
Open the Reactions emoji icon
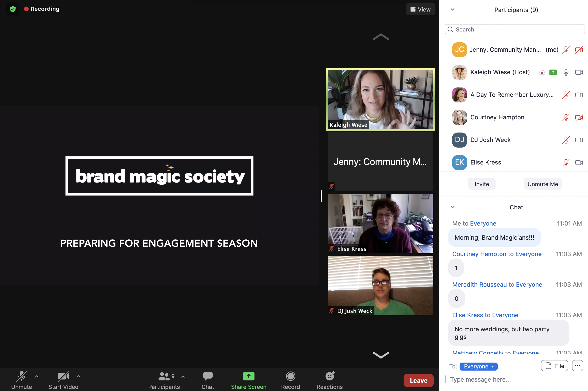coord(330,376)
